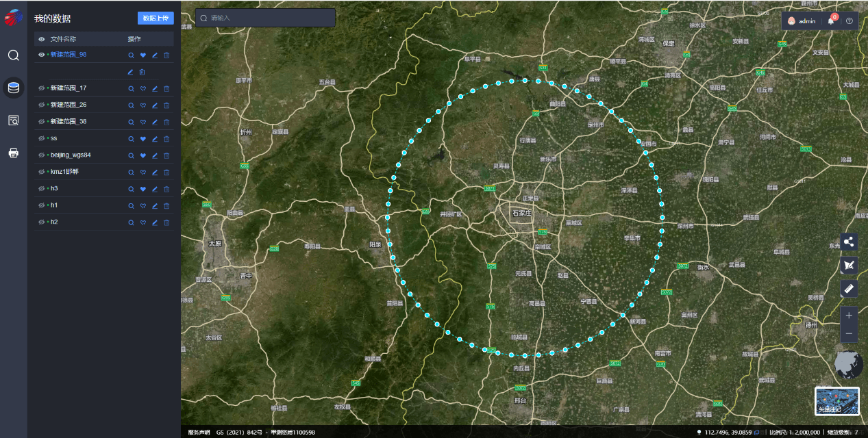
Task: Open the data query sidebar icon
Action: pyautogui.click(x=13, y=120)
